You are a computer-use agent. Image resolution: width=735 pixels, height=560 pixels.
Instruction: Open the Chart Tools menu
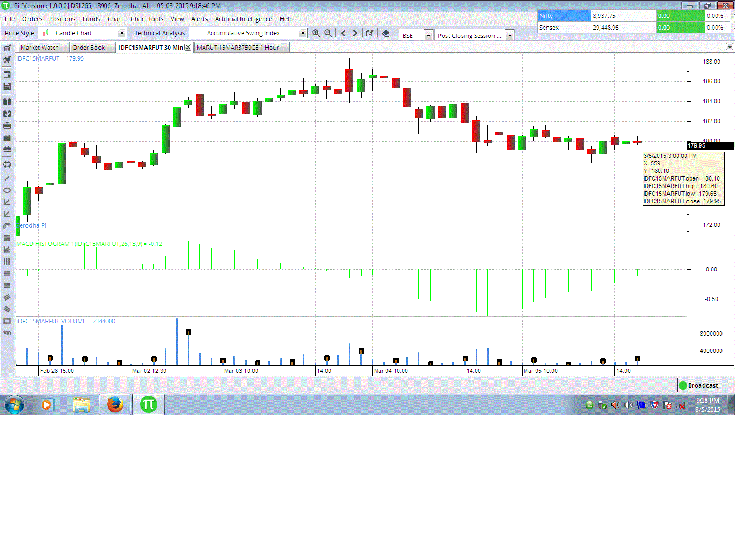(x=147, y=19)
